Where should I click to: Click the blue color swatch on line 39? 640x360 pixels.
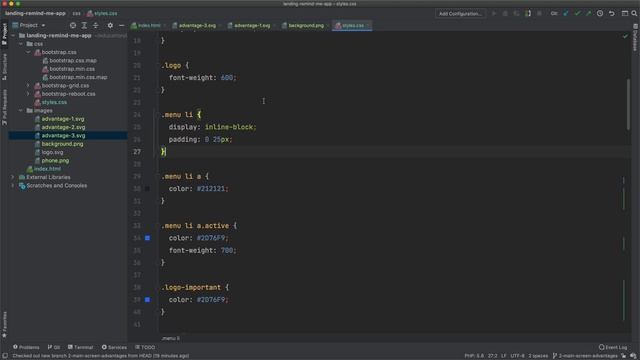(147, 300)
